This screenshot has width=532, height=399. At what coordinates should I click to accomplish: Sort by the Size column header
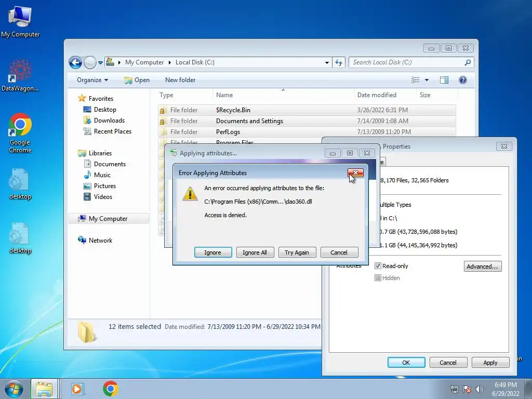pos(436,95)
